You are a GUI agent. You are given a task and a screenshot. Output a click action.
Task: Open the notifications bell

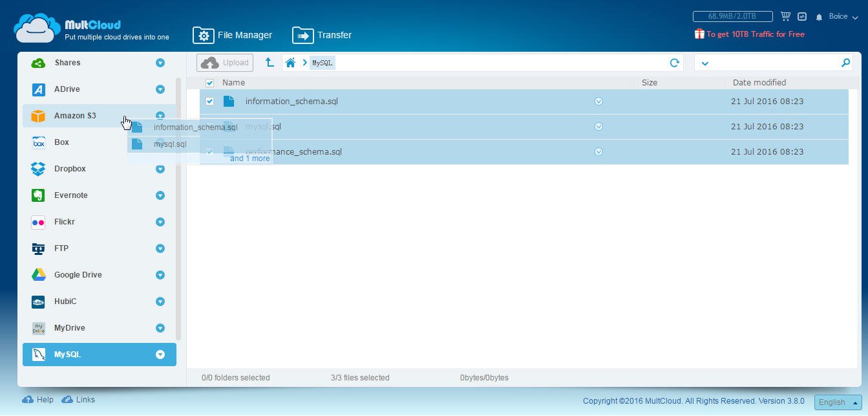click(x=819, y=17)
